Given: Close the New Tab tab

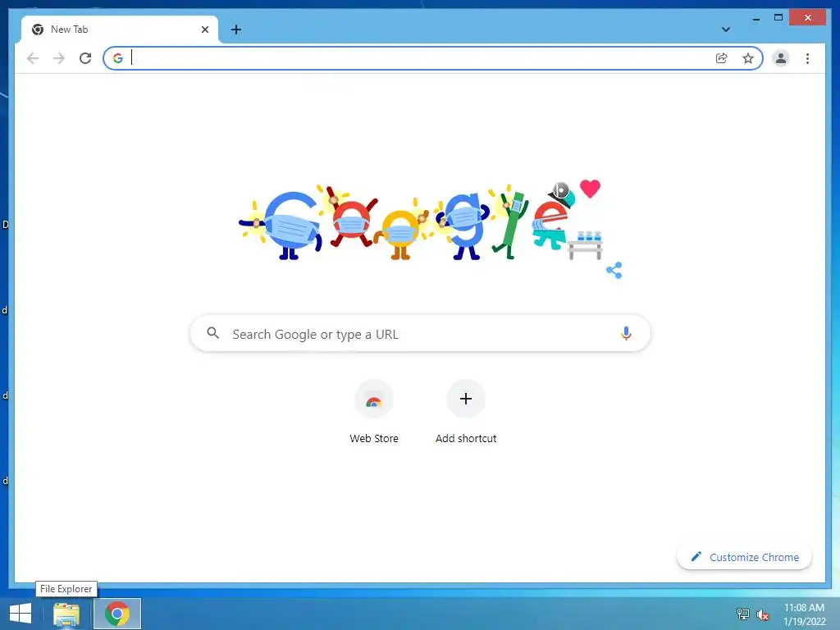Looking at the screenshot, I should click(204, 30).
